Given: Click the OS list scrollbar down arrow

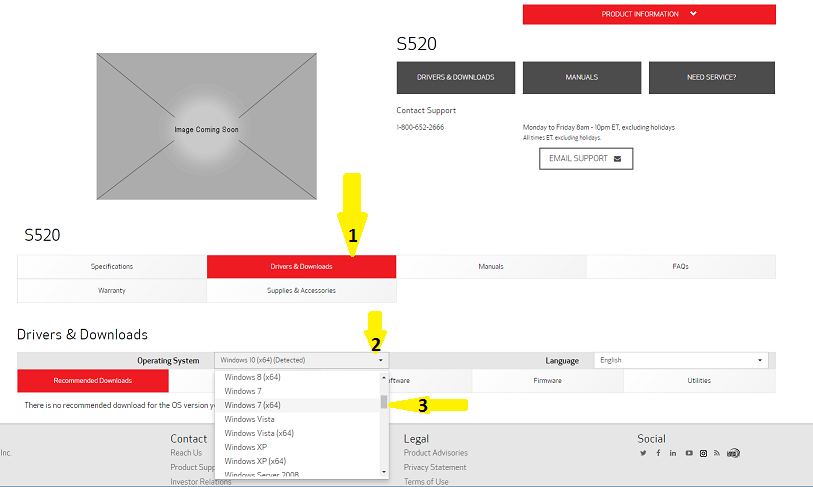Looking at the screenshot, I should click(383, 471).
